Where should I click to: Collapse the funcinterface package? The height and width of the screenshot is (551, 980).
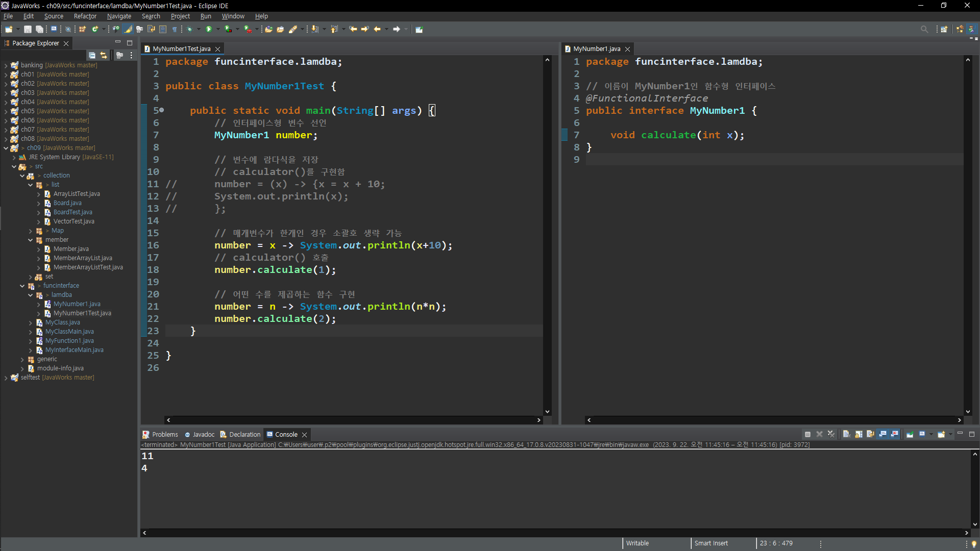22,286
